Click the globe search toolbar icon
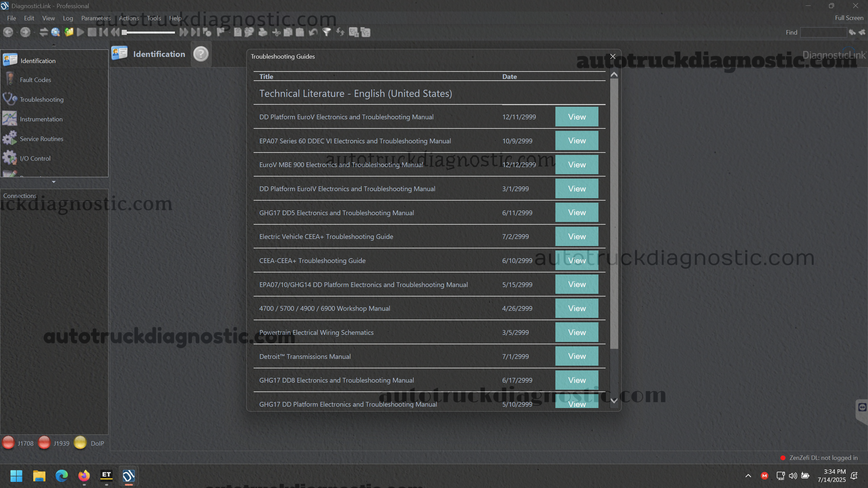 tap(56, 32)
